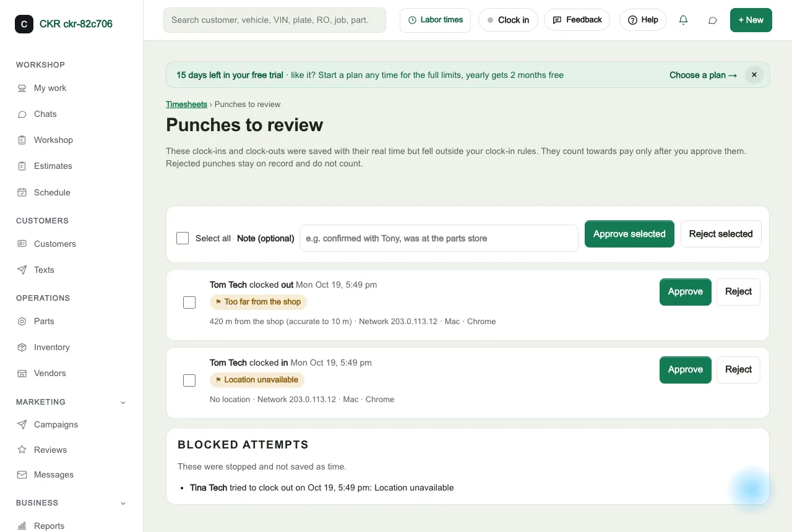Screen dimensions: 792x532
Task: Click the + New button
Action: 751,20
